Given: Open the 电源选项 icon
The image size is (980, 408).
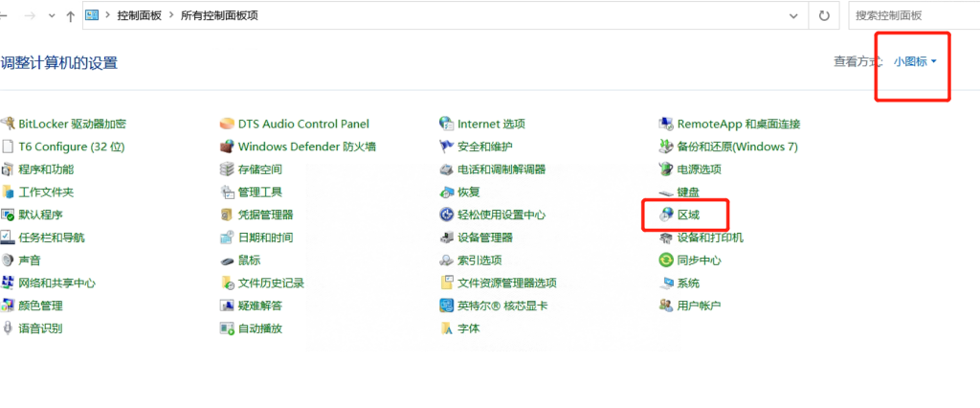Looking at the screenshot, I should tap(666, 170).
